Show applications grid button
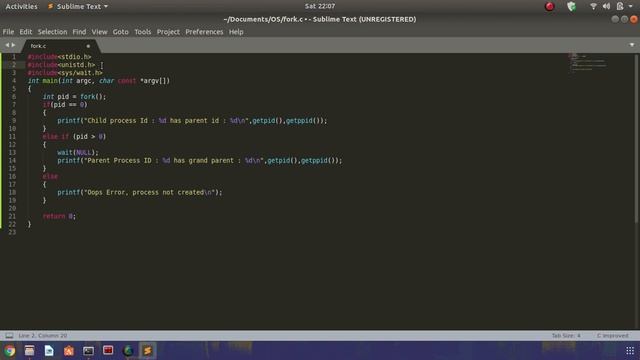Screen dimensions: 640x360 pyautogui.click(x=630, y=351)
